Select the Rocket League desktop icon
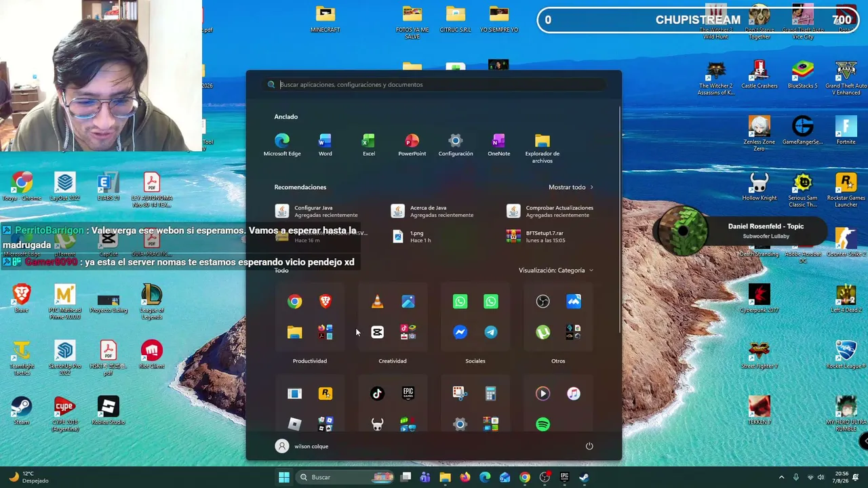Screen dimensions: 868x488 846,354
